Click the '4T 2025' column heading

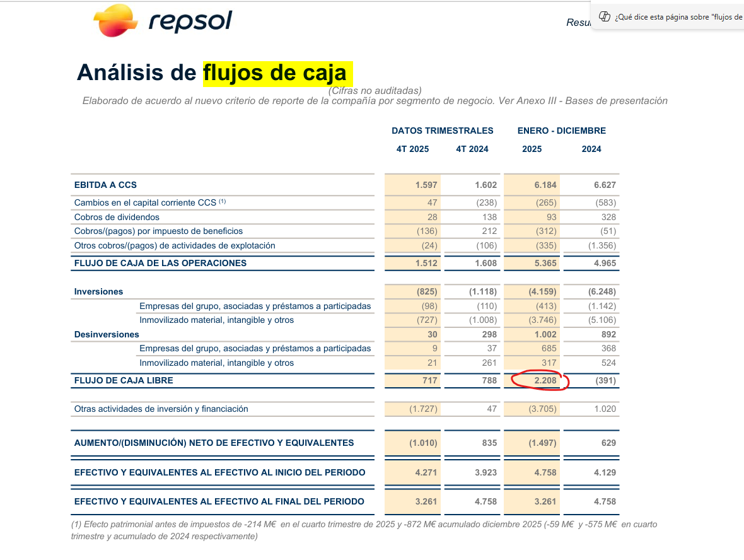[x=412, y=149]
